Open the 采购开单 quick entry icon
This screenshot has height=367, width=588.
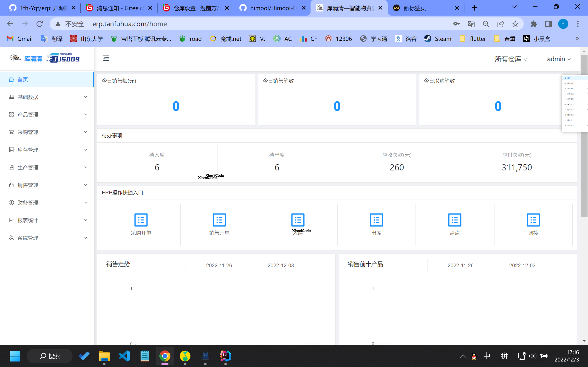tap(141, 220)
